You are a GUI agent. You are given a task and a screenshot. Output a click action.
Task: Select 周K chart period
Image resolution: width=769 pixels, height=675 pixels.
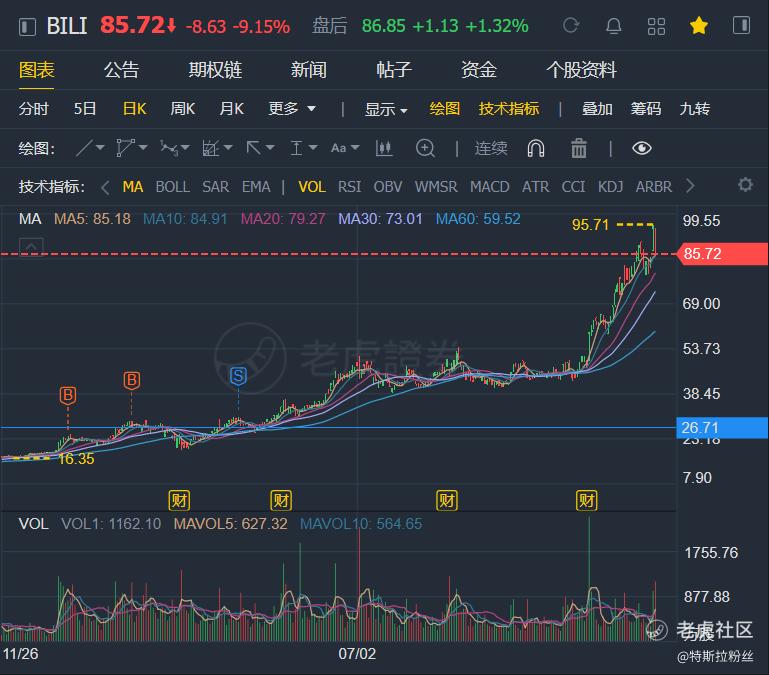(182, 108)
